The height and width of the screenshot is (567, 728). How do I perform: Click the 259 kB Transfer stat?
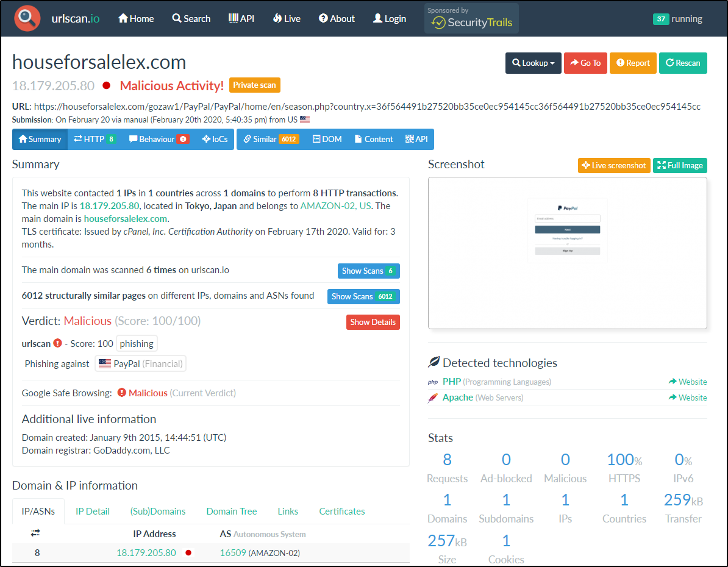(683, 508)
